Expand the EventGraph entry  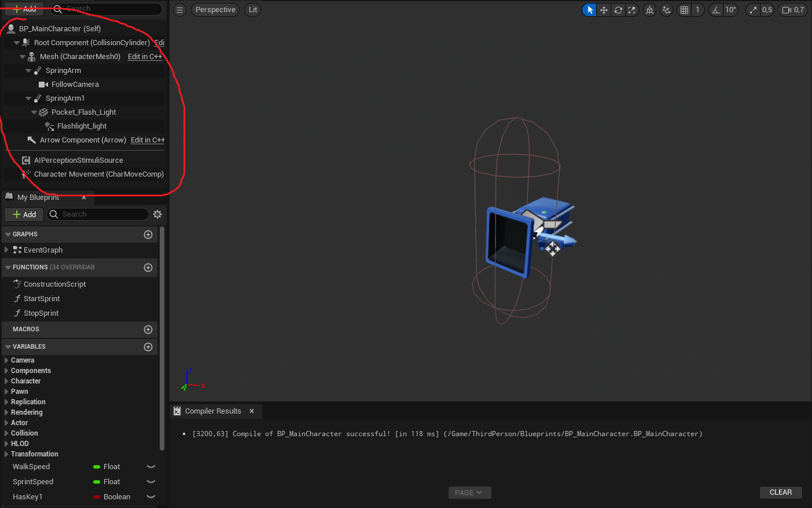pos(6,250)
